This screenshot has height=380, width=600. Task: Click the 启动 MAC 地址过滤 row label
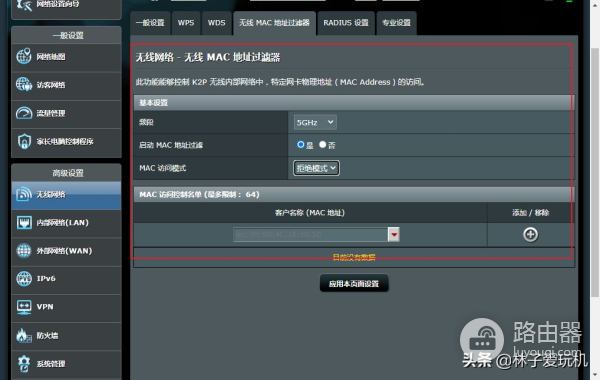[x=171, y=145]
